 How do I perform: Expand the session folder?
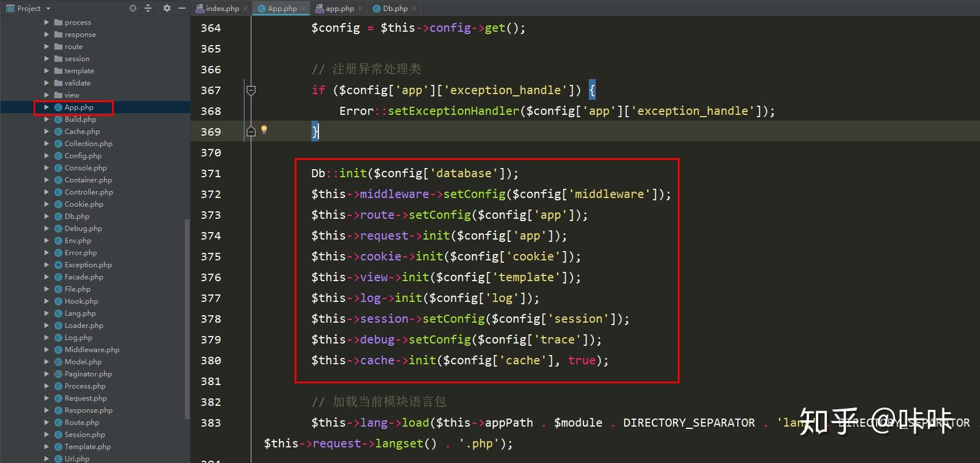(x=47, y=59)
